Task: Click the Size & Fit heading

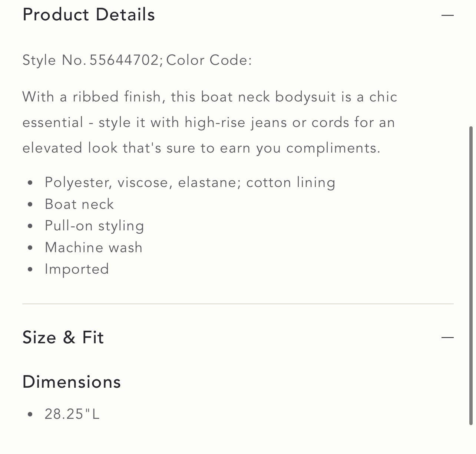Action: click(63, 337)
